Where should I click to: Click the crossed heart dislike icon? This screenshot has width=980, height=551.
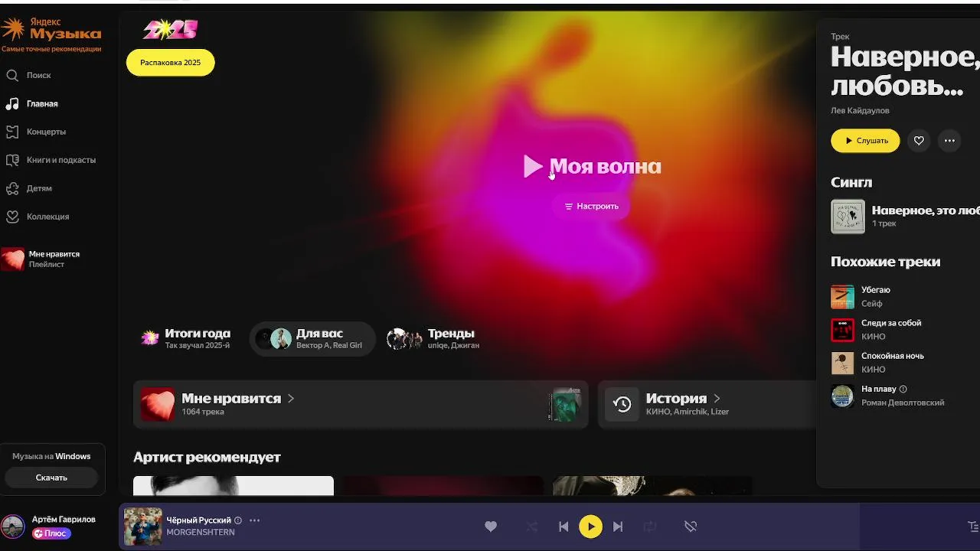click(691, 527)
